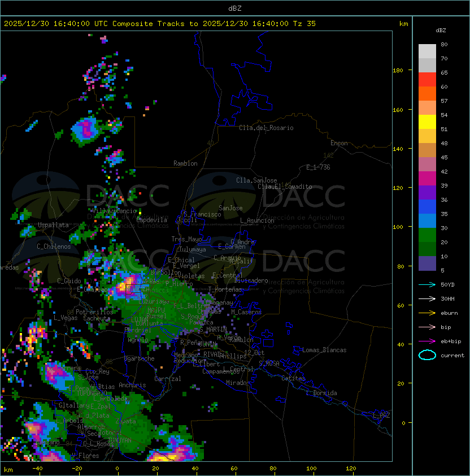Select the magenta 39-42 dBZ swatch
The height and width of the screenshot is (476, 470).
[427, 179]
